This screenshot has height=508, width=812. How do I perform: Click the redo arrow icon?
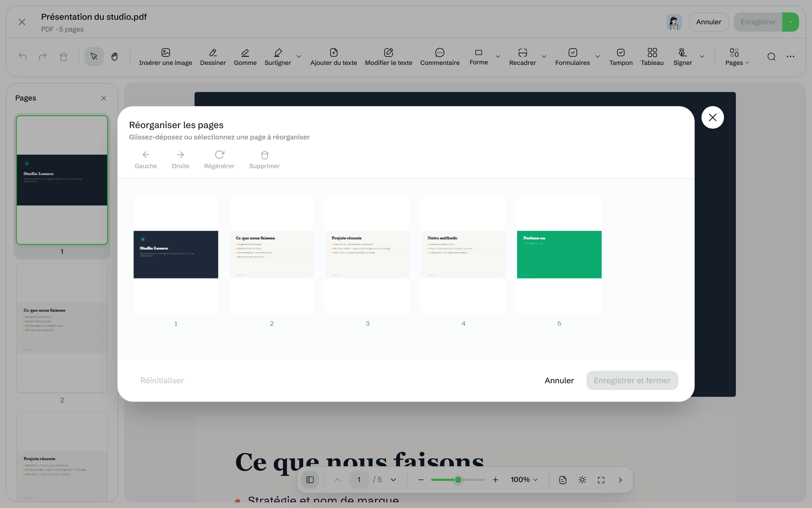[x=43, y=56]
